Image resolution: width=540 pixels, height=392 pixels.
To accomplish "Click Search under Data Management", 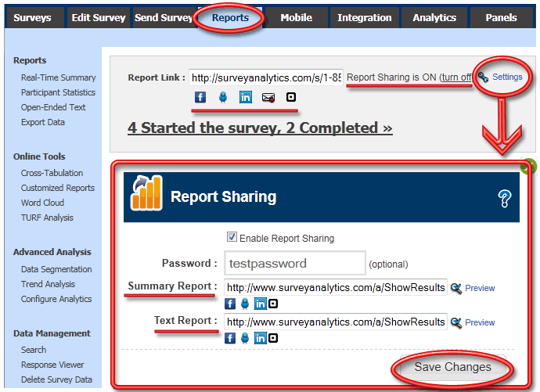I will tap(34, 350).
